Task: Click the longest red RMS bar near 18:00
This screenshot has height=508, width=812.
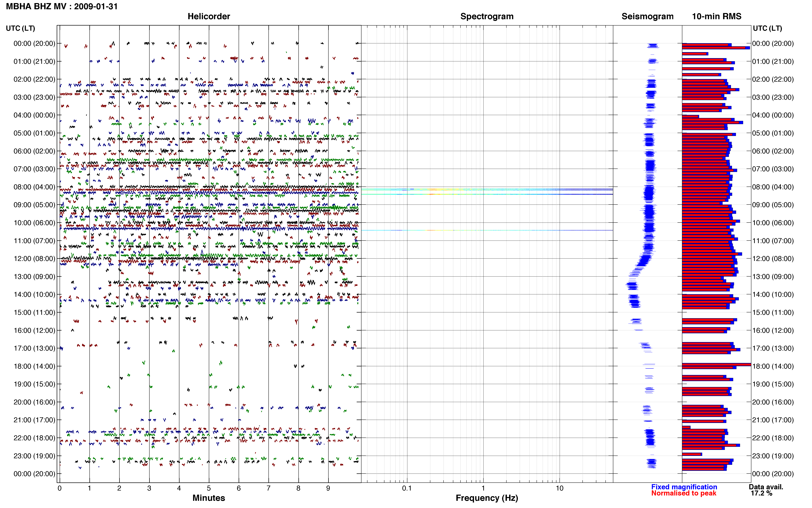Action: point(716,364)
